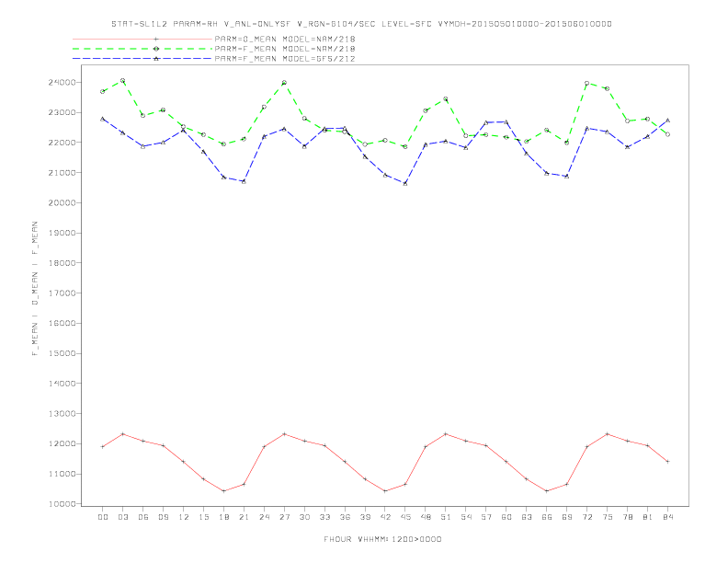Click y-axis tick label 11000
The image size is (728, 563).
point(63,474)
